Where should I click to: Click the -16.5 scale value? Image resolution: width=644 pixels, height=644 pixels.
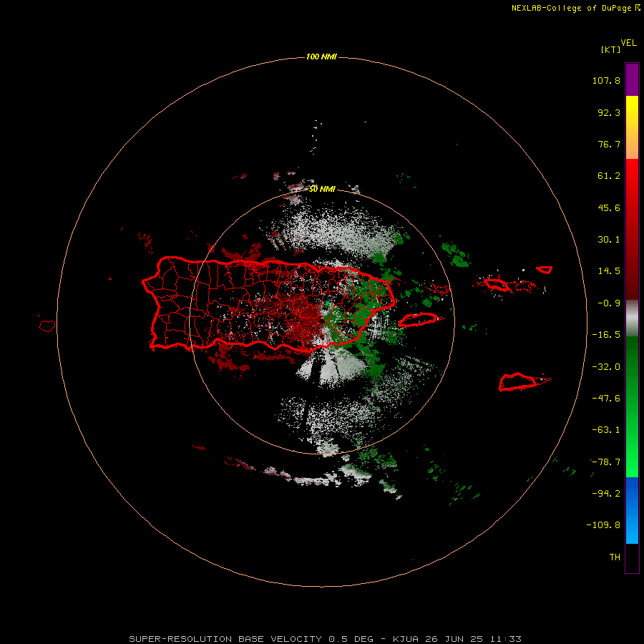tap(606, 335)
